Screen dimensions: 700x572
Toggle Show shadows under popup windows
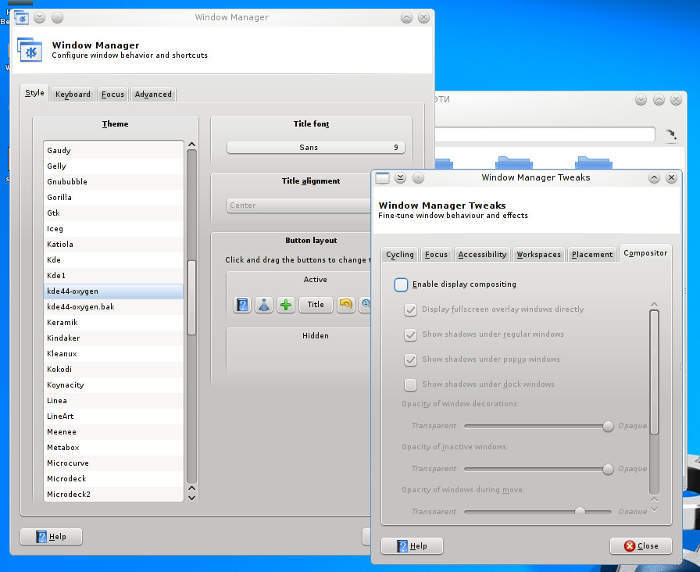410,359
